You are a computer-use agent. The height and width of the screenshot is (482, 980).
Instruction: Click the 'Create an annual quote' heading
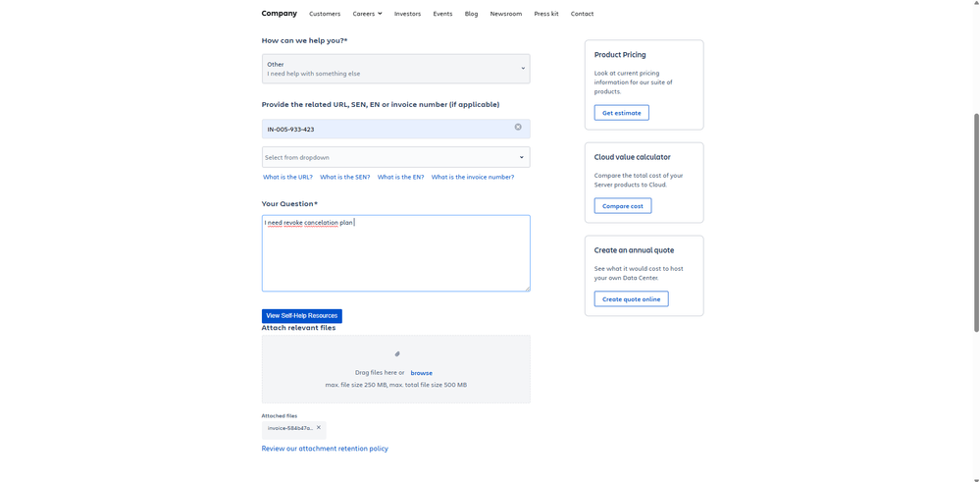tap(634, 250)
